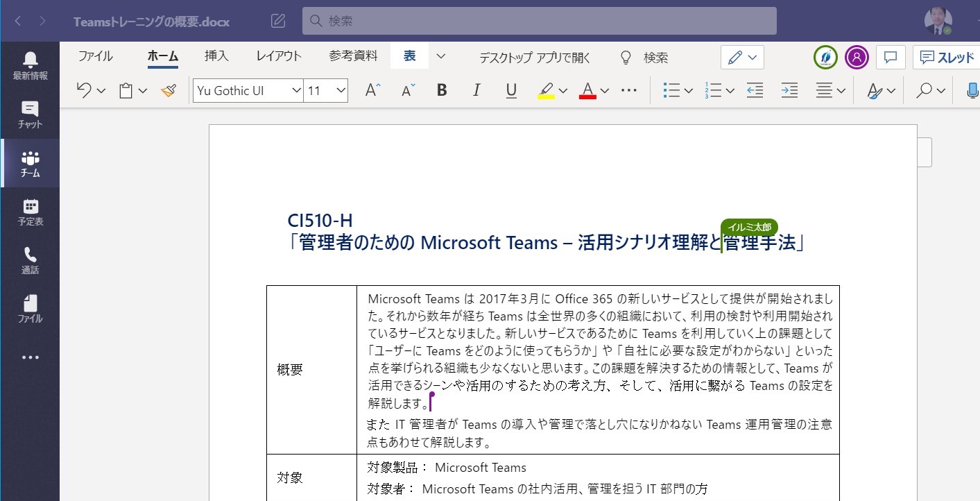The width and height of the screenshot is (980, 501).
Task: Click the 概要 table cell
Action: (x=311, y=369)
